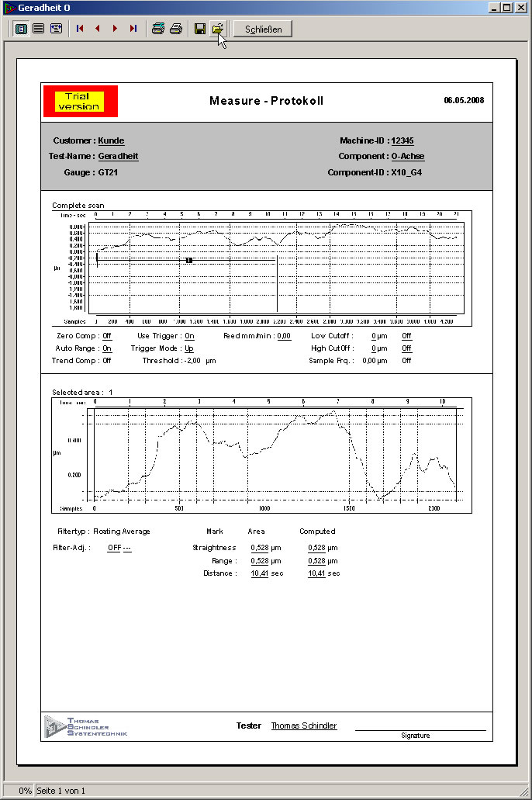532x800 pixels.
Task: Open the Geradheit window system menu icon
Action: [x=9, y=8]
